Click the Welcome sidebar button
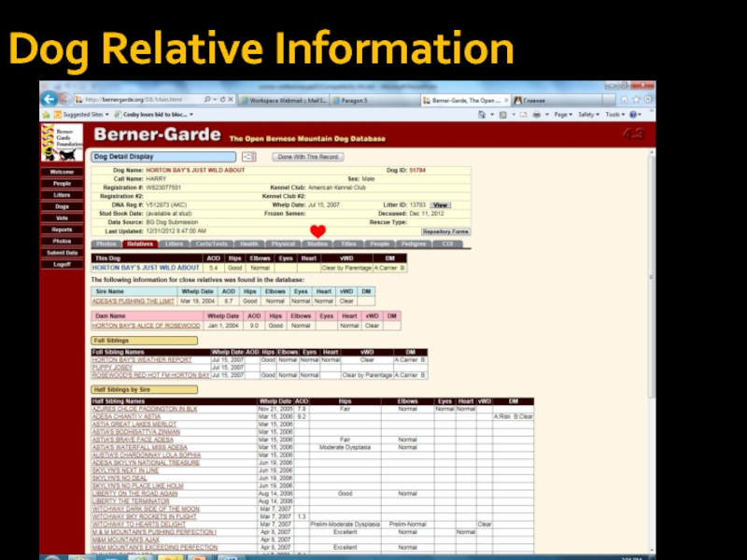Image resolution: width=747 pixels, height=560 pixels. click(x=62, y=172)
